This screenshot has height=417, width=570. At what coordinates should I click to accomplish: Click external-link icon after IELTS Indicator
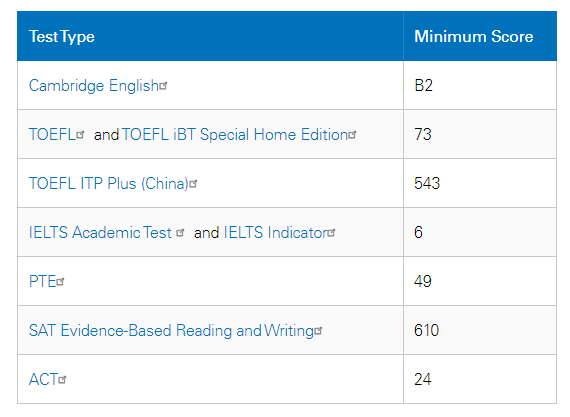331,233
